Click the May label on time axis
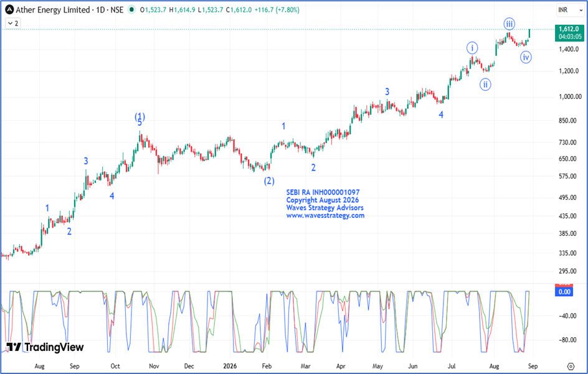 point(377,366)
